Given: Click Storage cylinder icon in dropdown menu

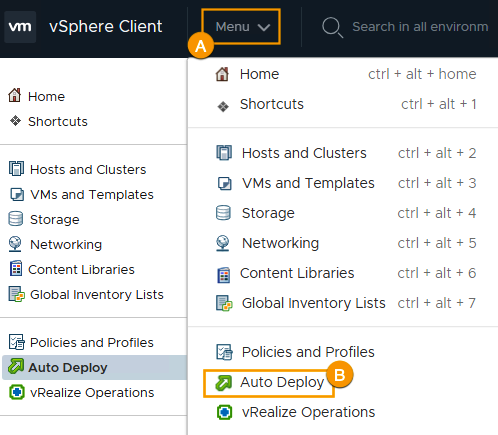Looking at the screenshot, I should point(223,213).
